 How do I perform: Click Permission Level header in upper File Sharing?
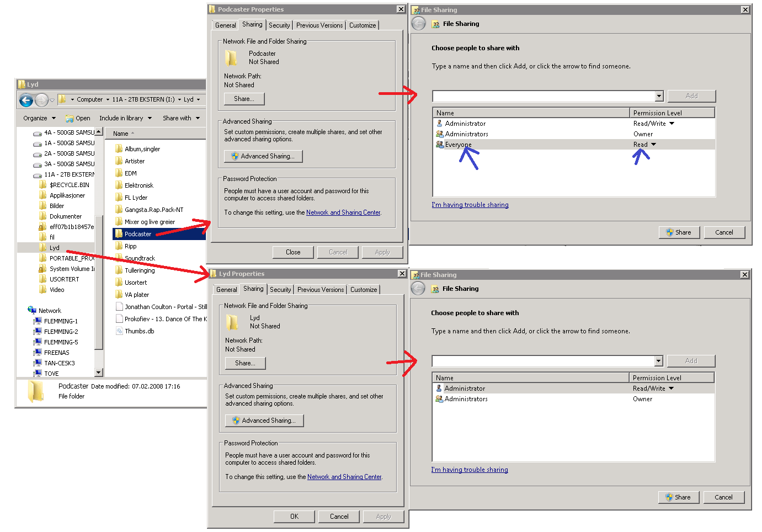672,113
